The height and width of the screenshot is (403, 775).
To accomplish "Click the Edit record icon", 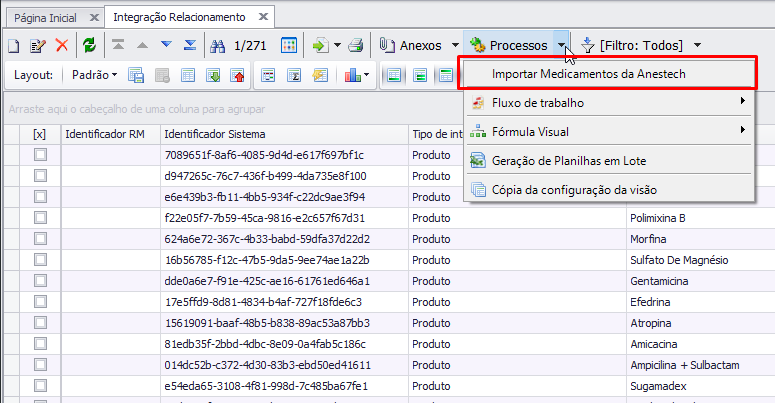I will pos(38,46).
